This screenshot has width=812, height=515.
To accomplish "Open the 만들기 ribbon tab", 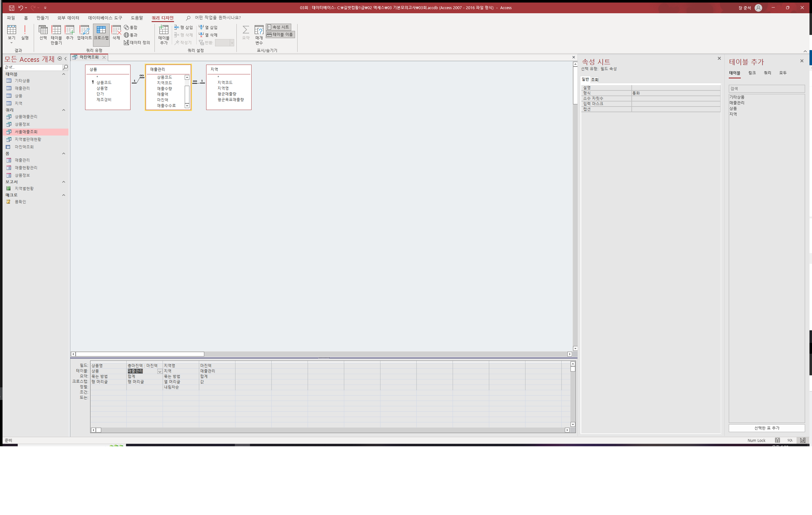I will tap(43, 18).
